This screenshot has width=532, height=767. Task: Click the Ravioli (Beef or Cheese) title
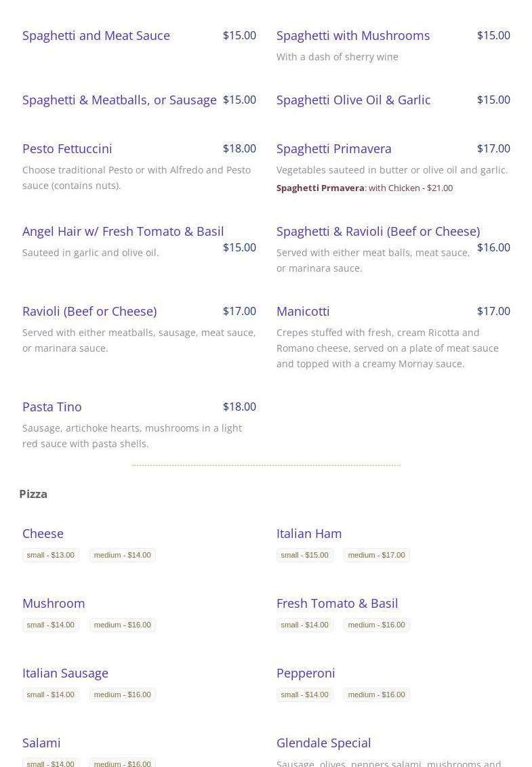point(89,311)
